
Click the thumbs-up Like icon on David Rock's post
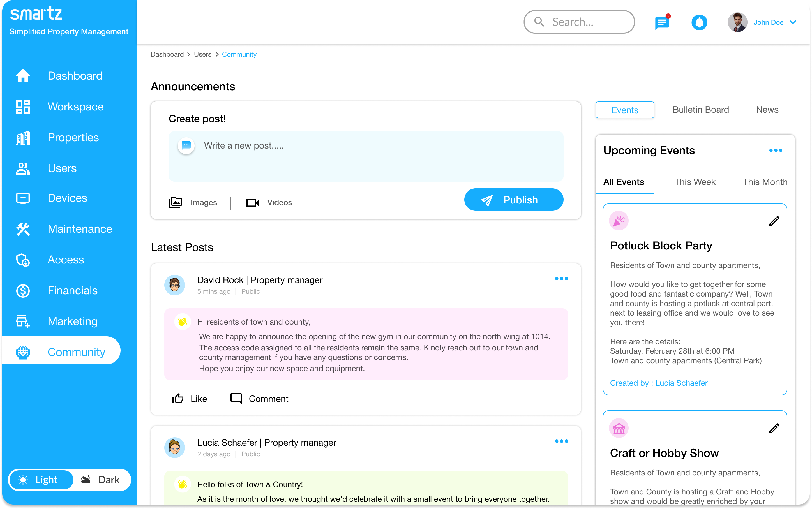click(178, 399)
